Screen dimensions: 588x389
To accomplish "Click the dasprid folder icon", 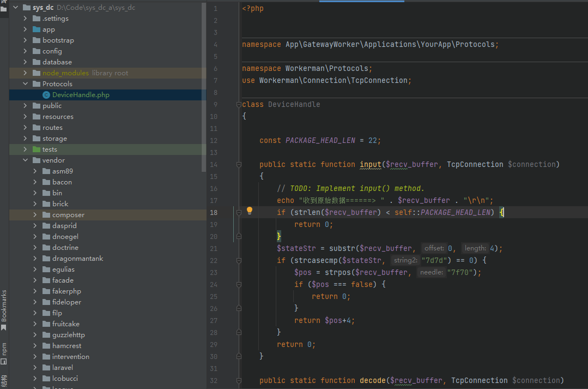I will (46, 225).
